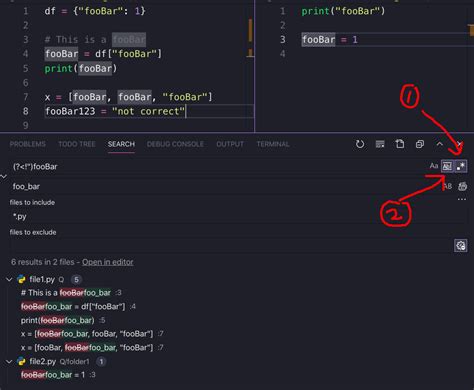Clear the search results
Image resolution: width=474 pixels, height=390 pixels.
coord(380,144)
